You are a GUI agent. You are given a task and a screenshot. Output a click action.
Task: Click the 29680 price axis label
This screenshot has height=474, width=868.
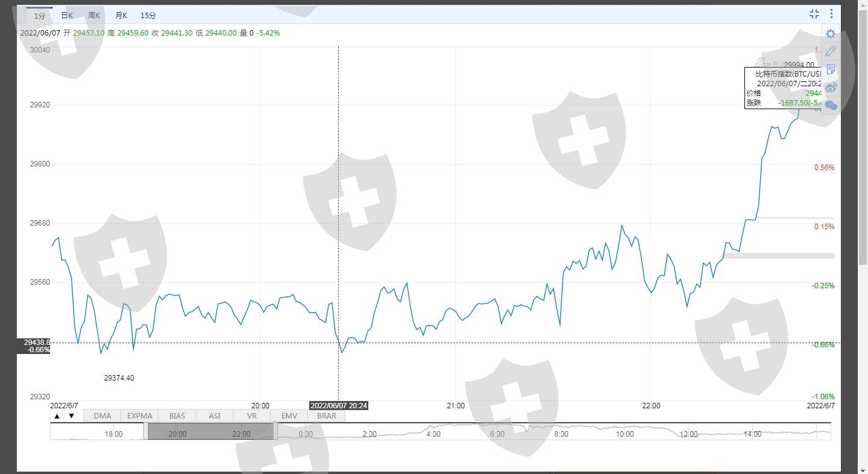pyautogui.click(x=40, y=223)
